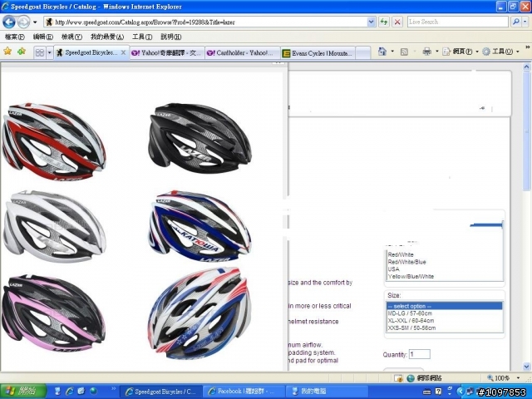Click the blue Katusha helmet image
Image resolution: width=532 pixels, height=399 pixels.
[199, 226]
